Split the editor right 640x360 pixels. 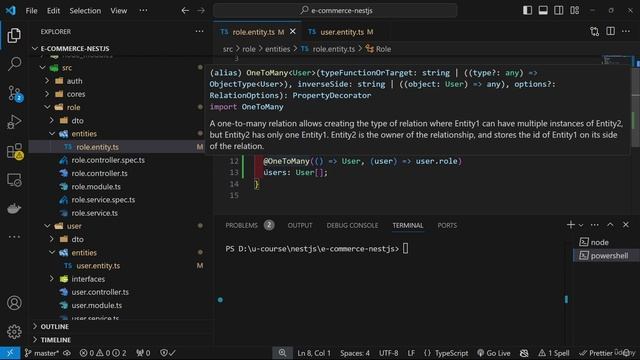coord(610,31)
